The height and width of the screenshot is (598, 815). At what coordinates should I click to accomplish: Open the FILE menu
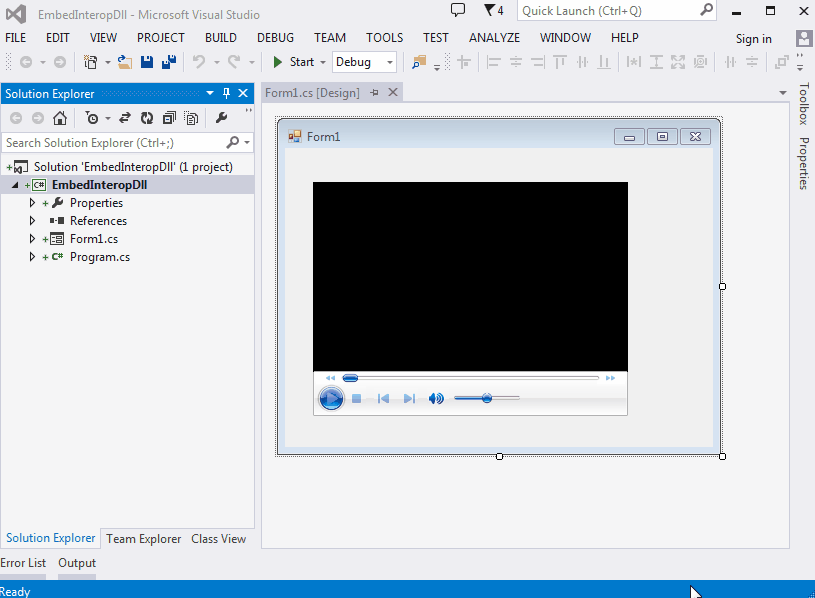tap(16, 38)
